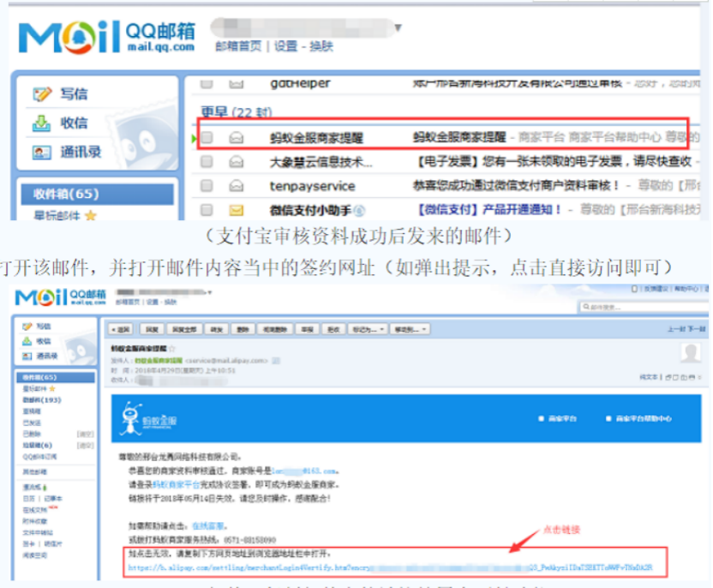Star the opened email beside its subject
This screenshot has width=713, height=588.
(x=172, y=349)
